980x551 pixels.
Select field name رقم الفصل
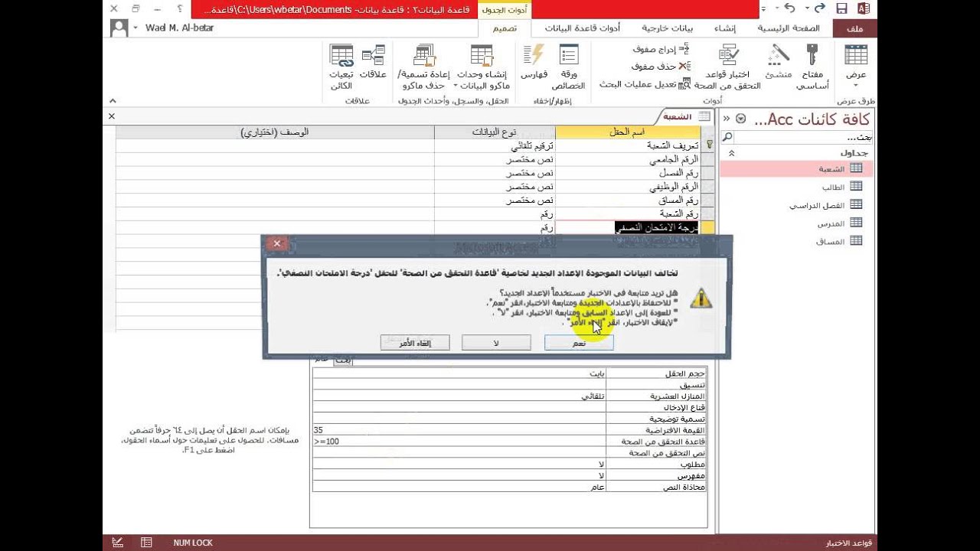tap(628, 173)
